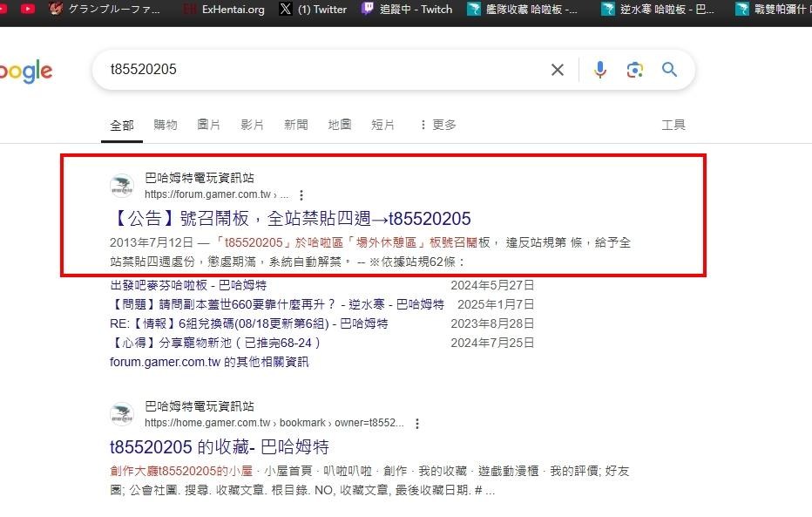Open forum.gamer.com.tw 的其他相關資訊 link
This screenshot has height=517, width=812.
(209, 362)
